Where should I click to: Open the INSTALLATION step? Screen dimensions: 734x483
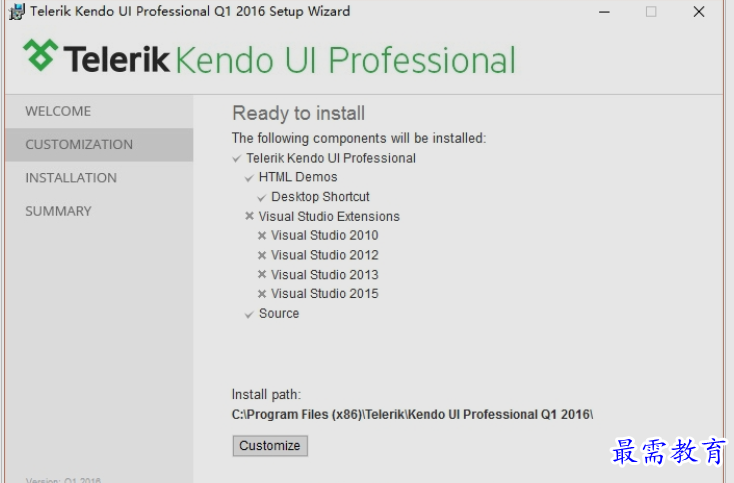pos(71,178)
